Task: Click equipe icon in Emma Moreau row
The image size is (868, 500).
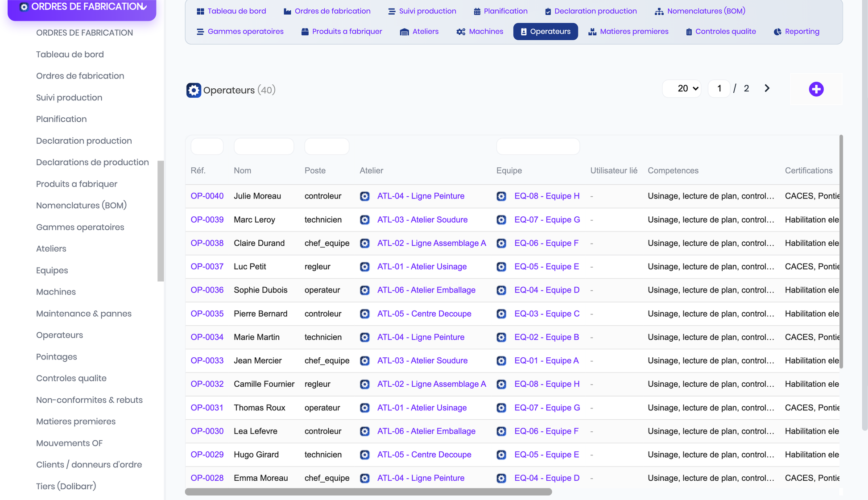Action: 501,478
